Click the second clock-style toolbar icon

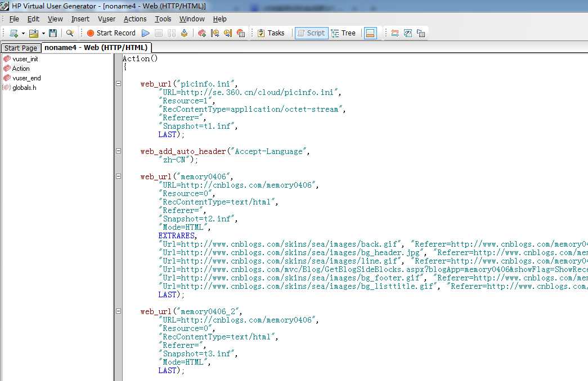click(x=228, y=33)
